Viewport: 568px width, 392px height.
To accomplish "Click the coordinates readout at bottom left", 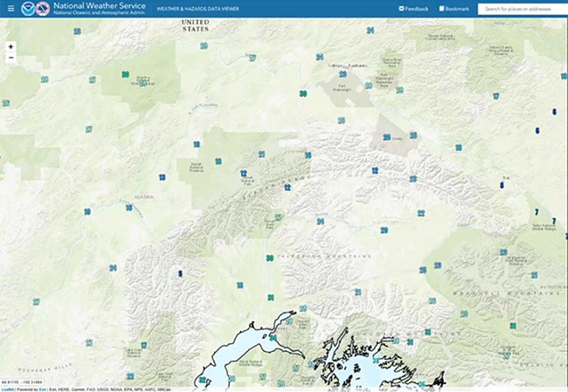I will click(x=20, y=382).
